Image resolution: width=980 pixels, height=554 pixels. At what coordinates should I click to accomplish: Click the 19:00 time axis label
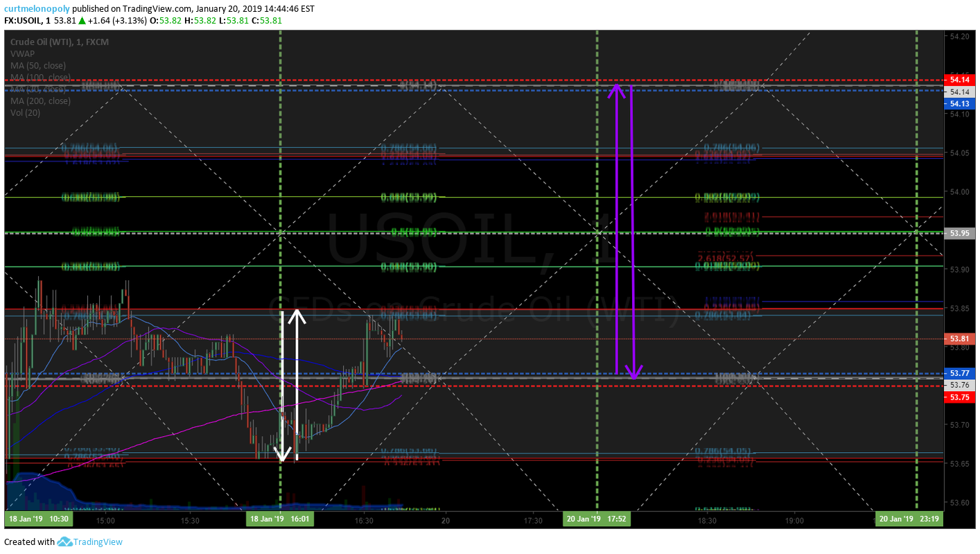794,520
